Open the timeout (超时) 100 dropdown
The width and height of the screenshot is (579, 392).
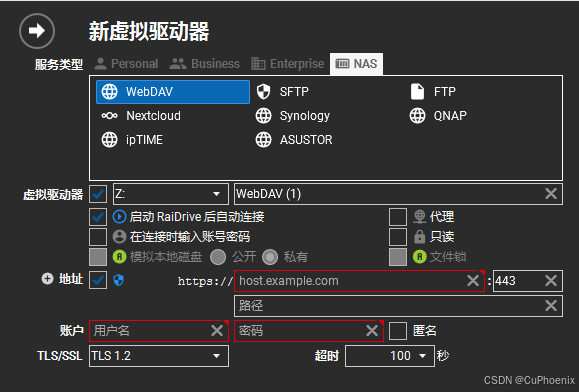(x=390, y=356)
